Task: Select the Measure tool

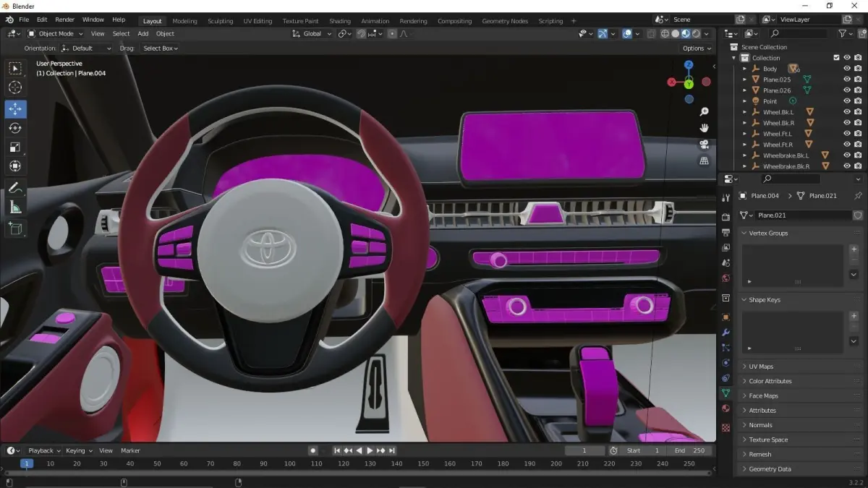Action: pyautogui.click(x=15, y=207)
